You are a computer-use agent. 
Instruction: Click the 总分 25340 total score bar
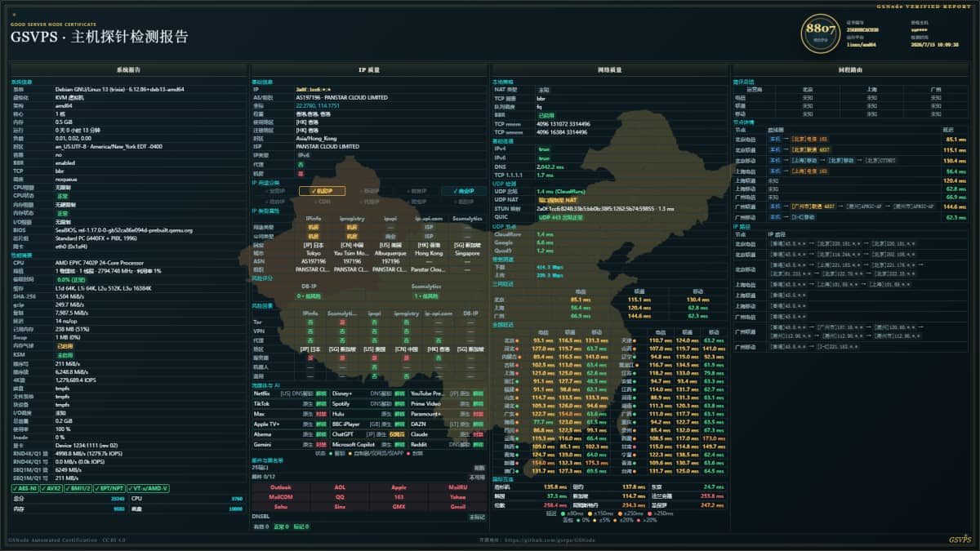pos(68,497)
